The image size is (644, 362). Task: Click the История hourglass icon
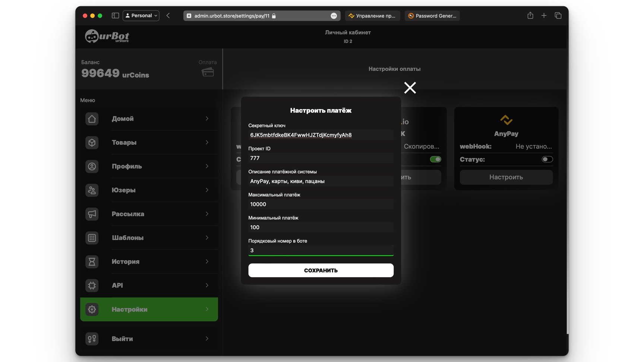tap(92, 262)
